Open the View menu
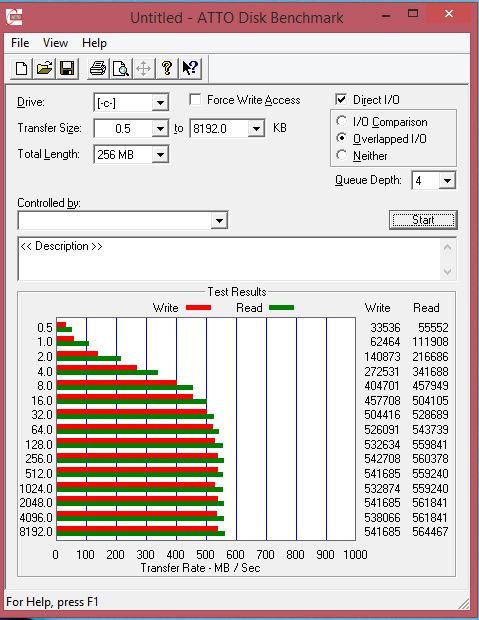The image size is (479, 620). point(55,43)
